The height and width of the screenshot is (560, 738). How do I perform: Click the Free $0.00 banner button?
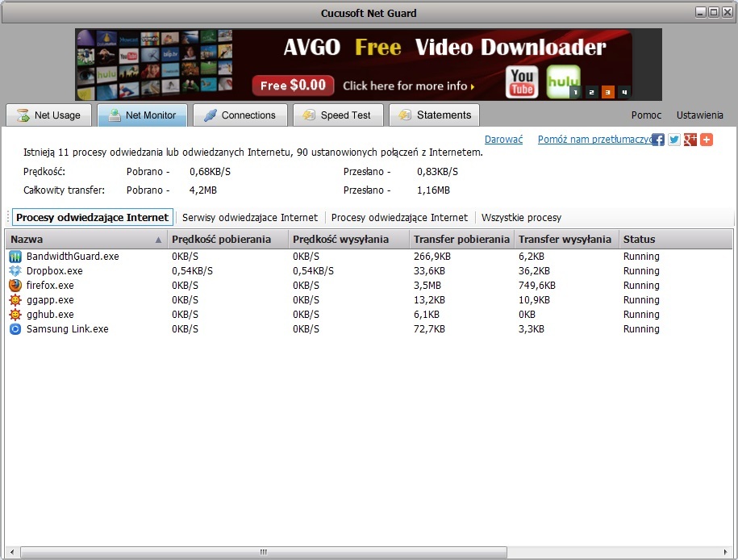click(x=294, y=86)
